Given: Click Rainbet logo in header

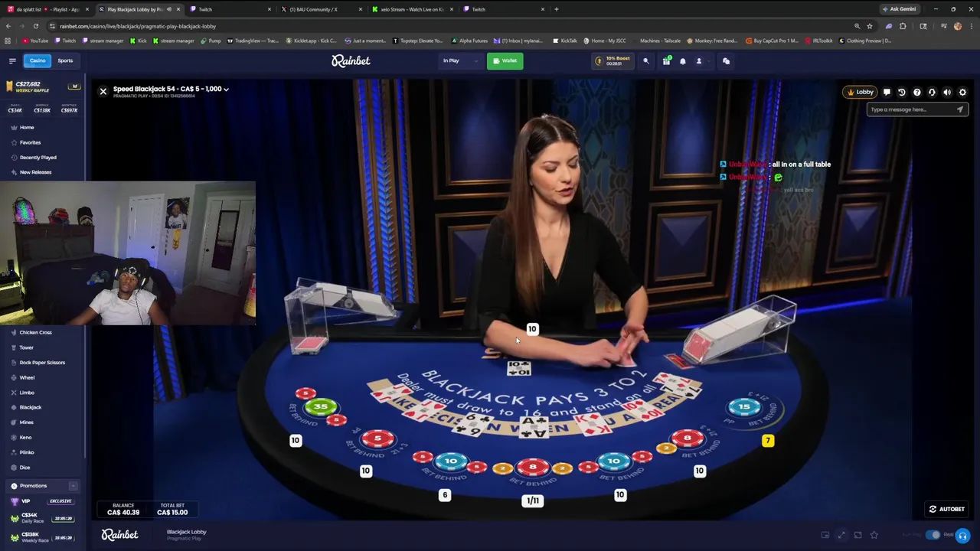Looking at the screenshot, I should click(x=351, y=60).
